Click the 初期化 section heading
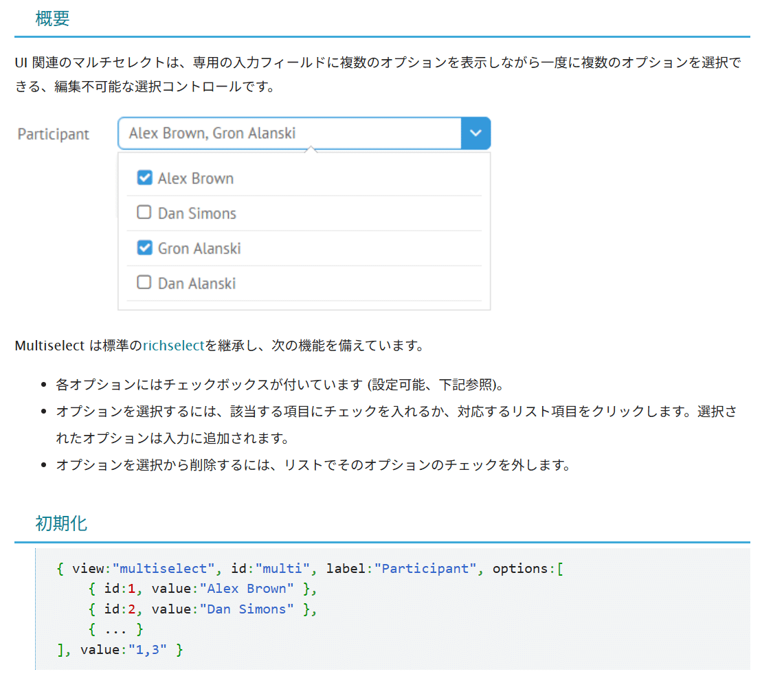Viewport: 784px width, 676px height. [x=61, y=523]
